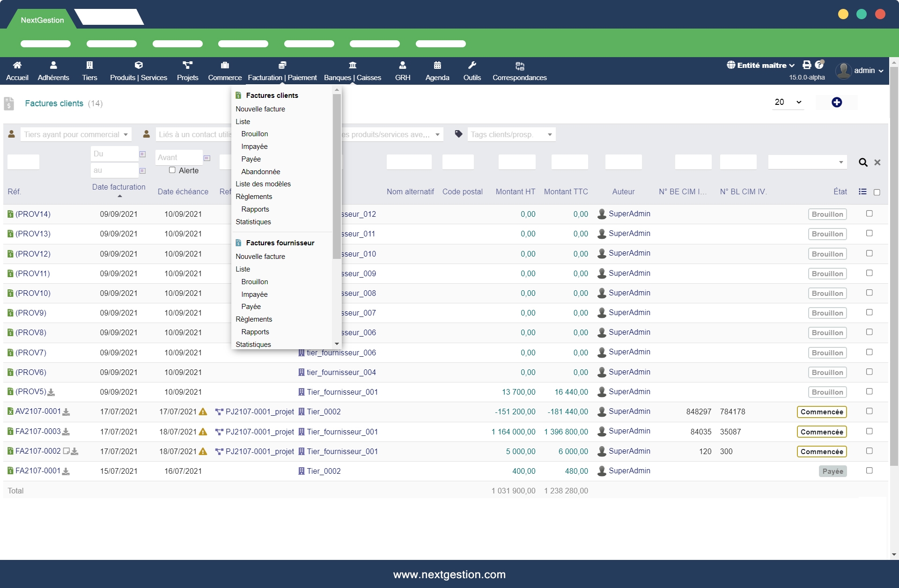
Task: Click the Outils wrench icon
Action: coord(472,66)
